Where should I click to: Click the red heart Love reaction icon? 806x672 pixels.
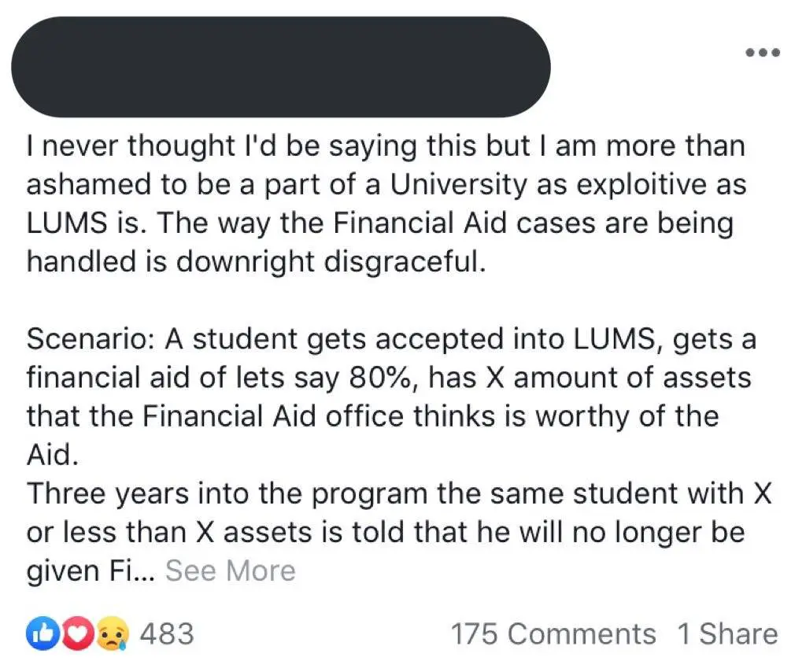tap(73, 633)
